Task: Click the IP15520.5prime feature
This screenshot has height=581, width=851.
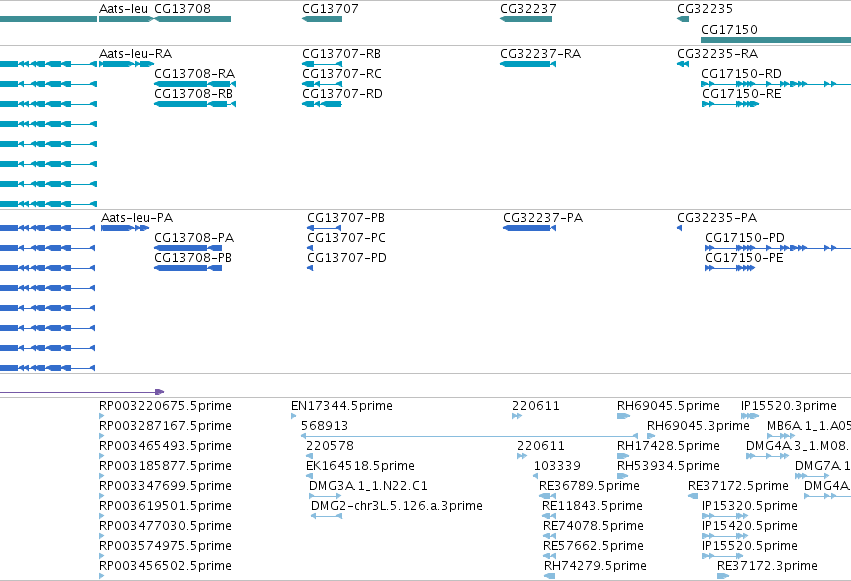Action: click(750, 546)
